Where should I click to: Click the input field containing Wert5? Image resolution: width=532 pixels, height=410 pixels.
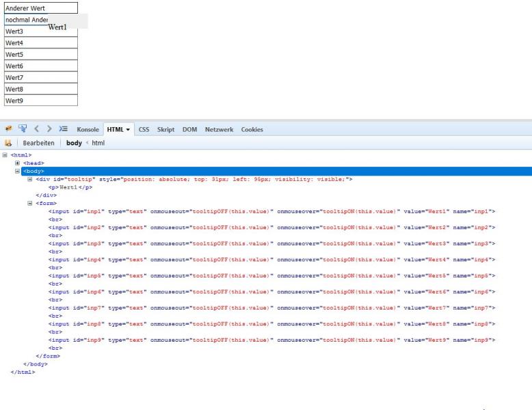[40, 55]
